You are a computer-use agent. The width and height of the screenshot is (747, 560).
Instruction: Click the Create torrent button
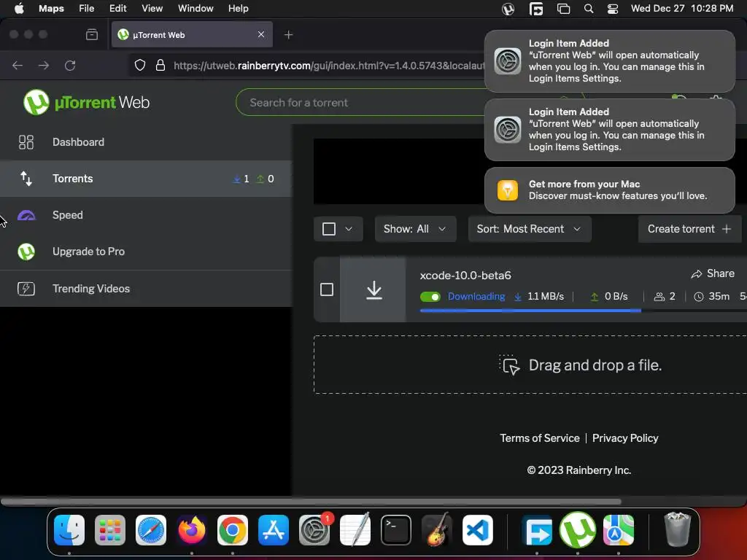(689, 229)
